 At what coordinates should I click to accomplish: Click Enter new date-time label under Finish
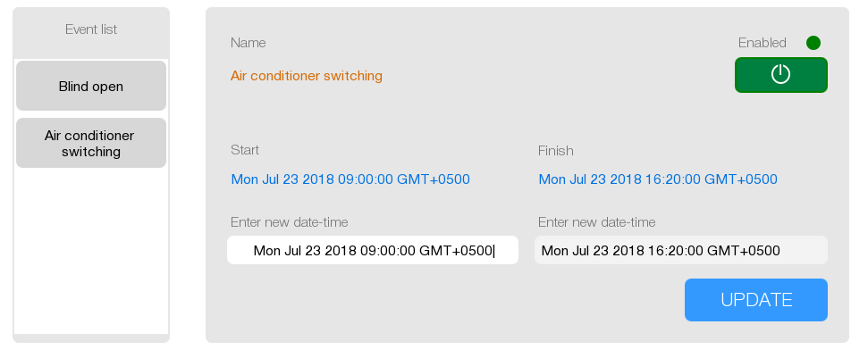tap(597, 222)
